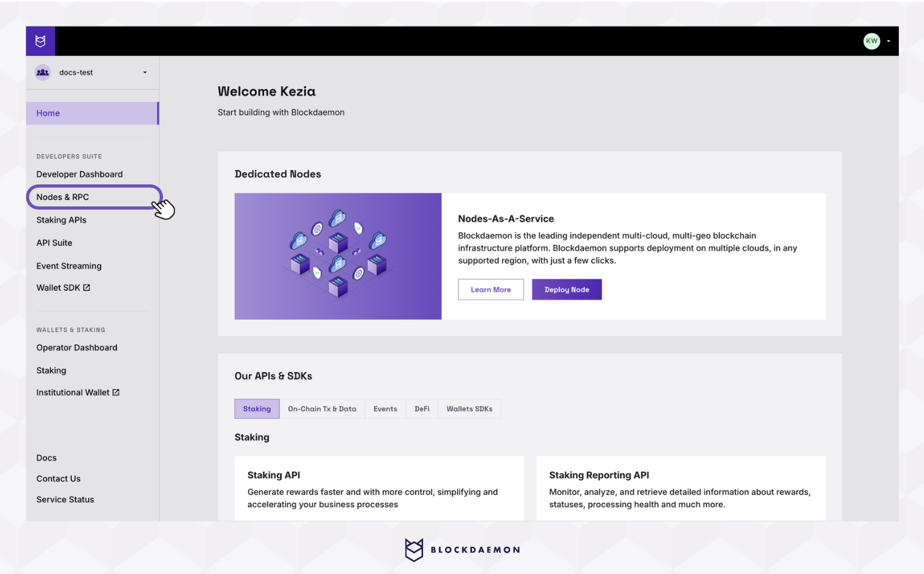Go to Home in the sidebar
This screenshot has height=574, width=924.
tap(92, 113)
